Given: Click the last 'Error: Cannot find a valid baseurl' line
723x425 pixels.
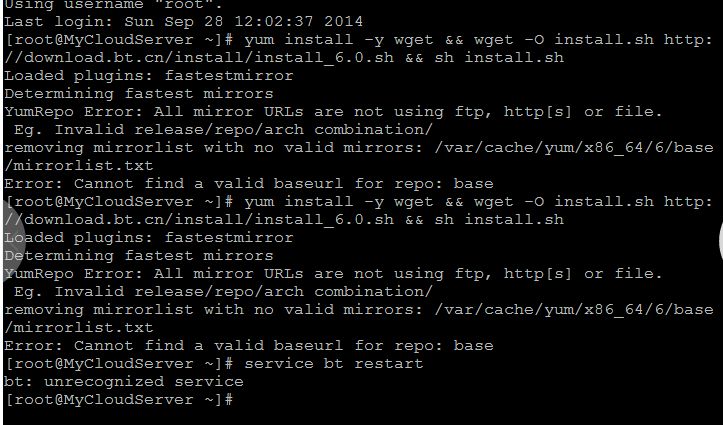Looking at the screenshot, I should point(249,346).
